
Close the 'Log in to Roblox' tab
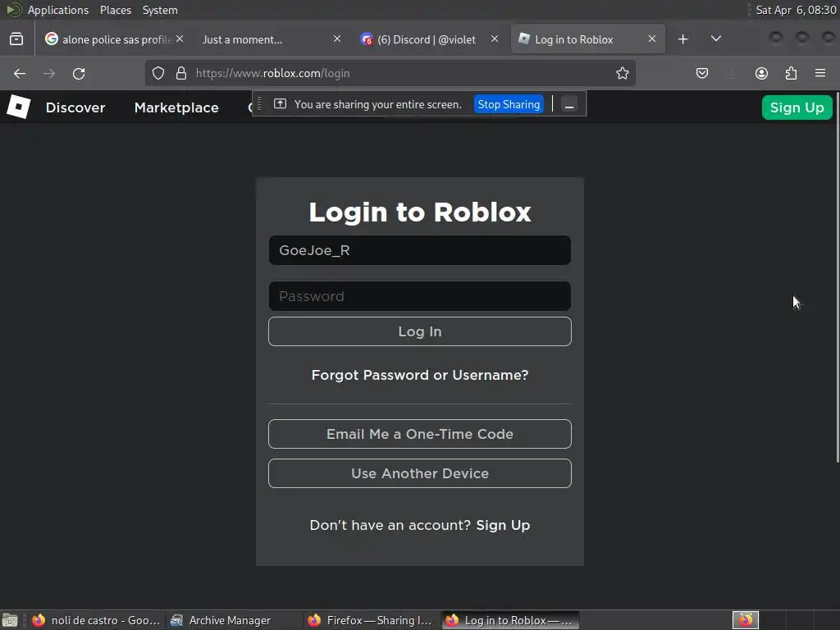click(x=652, y=39)
